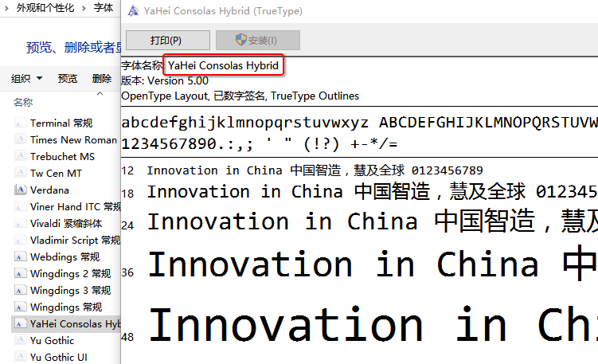This screenshot has width=598, height=364.
Task: Open the 字体 breadcrumb item
Action: point(104,8)
